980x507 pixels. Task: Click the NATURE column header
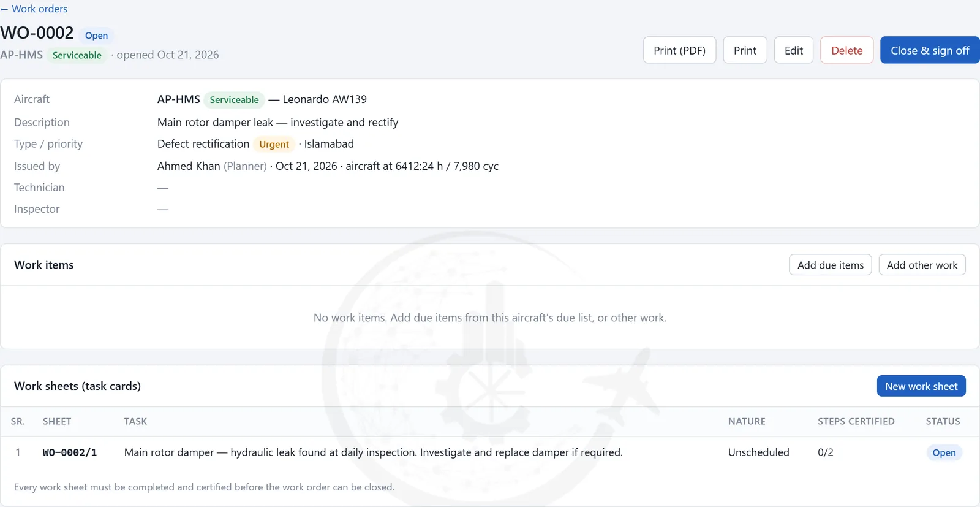pos(747,421)
